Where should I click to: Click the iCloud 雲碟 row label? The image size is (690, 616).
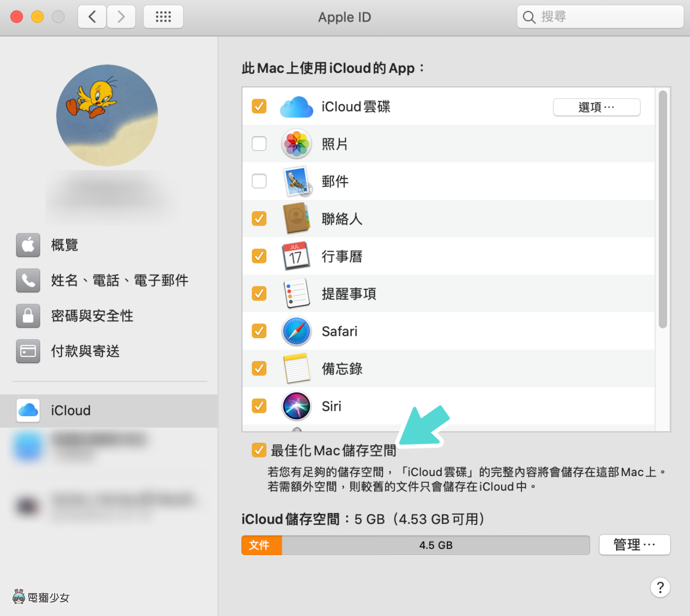coord(356,107)
